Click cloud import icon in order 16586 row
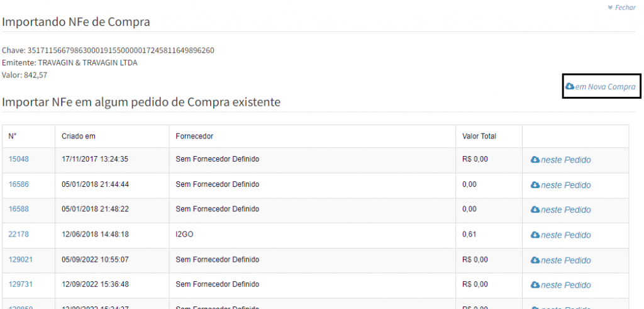This screenshot has width=644, height=309. 535,185
